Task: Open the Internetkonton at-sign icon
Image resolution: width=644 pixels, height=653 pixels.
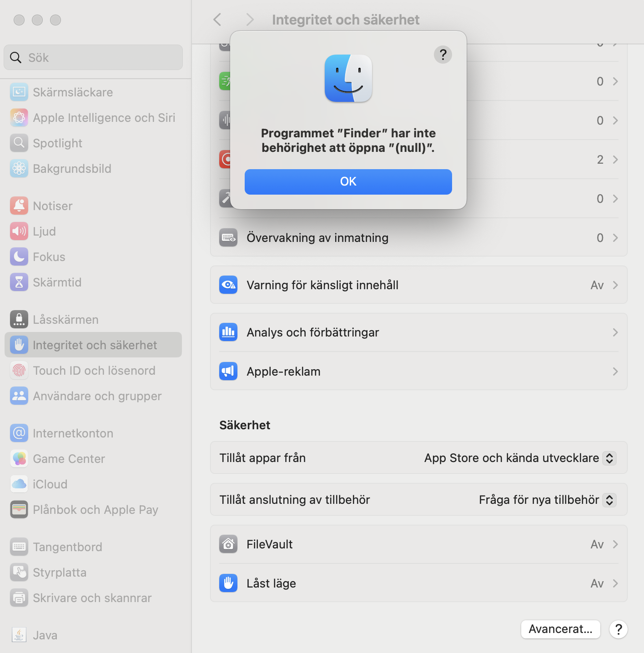Action: coord(19,433)
